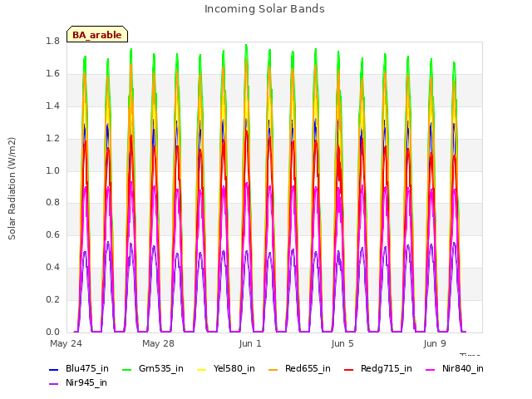The width and height of the screenshot is (532, 399).
Task: Click the 1.8 y-axis tick label
Action: (x=52, y=42)
